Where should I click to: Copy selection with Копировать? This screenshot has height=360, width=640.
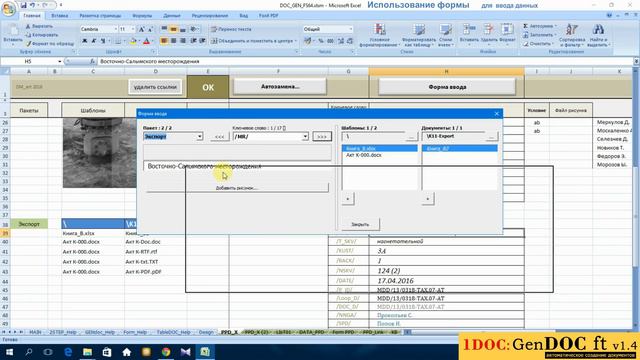point(42,35)
